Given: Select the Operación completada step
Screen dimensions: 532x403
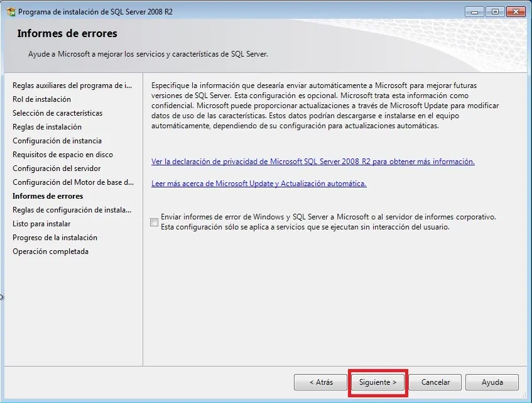Looking at the screenshot, I should (x=50, y=251).
